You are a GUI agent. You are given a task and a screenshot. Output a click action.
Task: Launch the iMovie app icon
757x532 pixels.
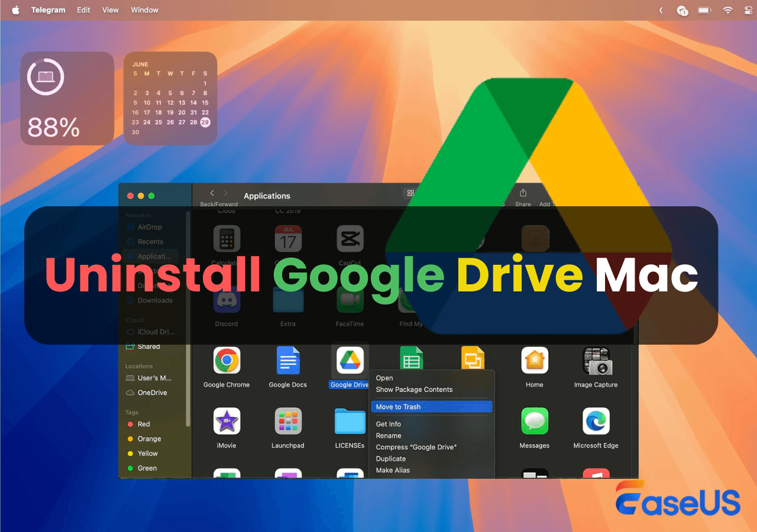(227, 420)
